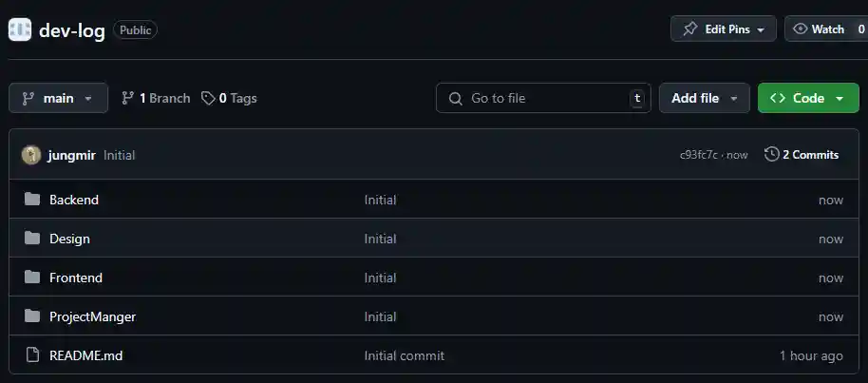Open the Add file dropdown menu

click(704, 98)
